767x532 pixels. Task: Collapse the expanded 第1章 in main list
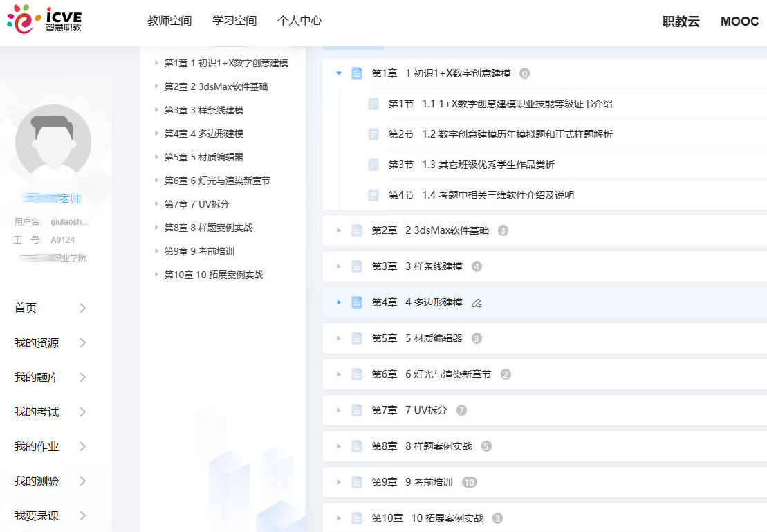tap(338, 73)
